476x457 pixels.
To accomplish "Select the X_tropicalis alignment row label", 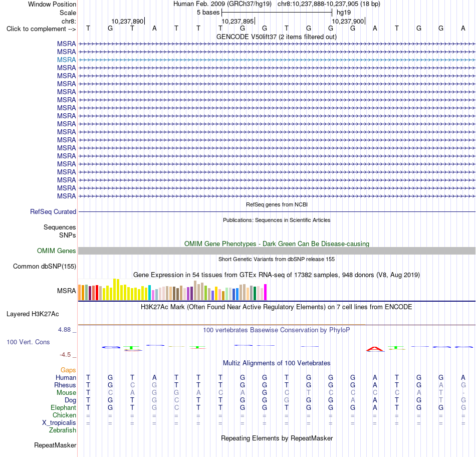I will tap(59, 423).
